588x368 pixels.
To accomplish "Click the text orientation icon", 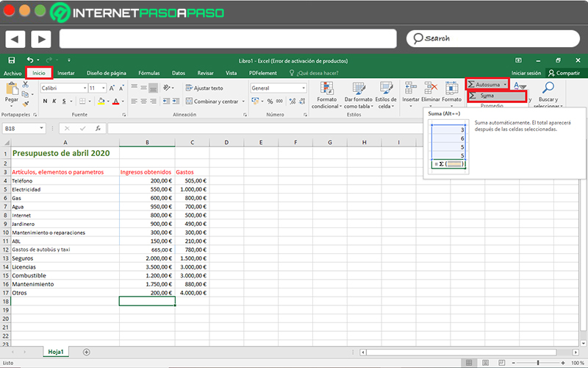I will click(167, 88).
